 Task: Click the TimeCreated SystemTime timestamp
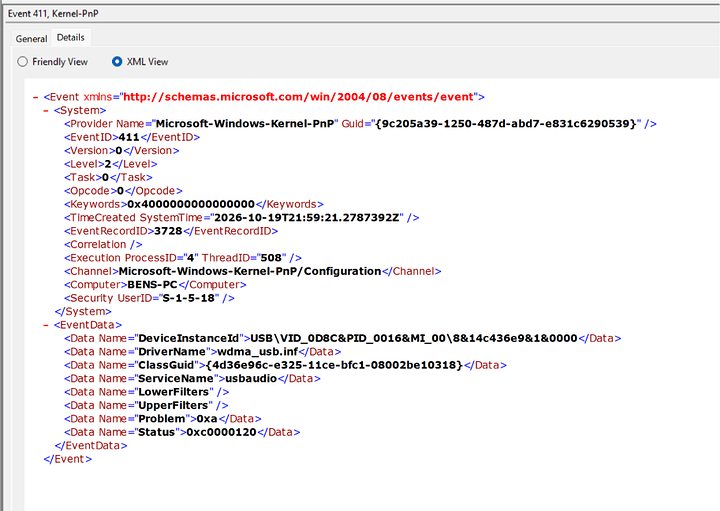(x=307, y=217)
